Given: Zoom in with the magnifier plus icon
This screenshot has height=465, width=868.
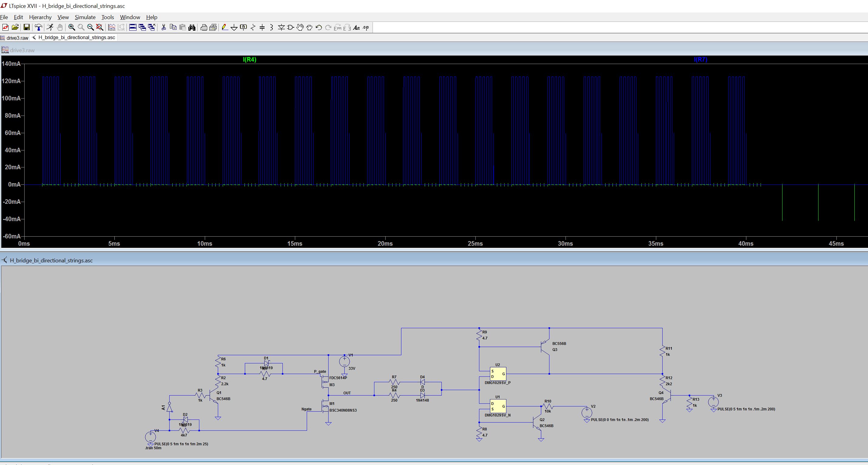Looking at the screenshot, I should tap(71, 28).
